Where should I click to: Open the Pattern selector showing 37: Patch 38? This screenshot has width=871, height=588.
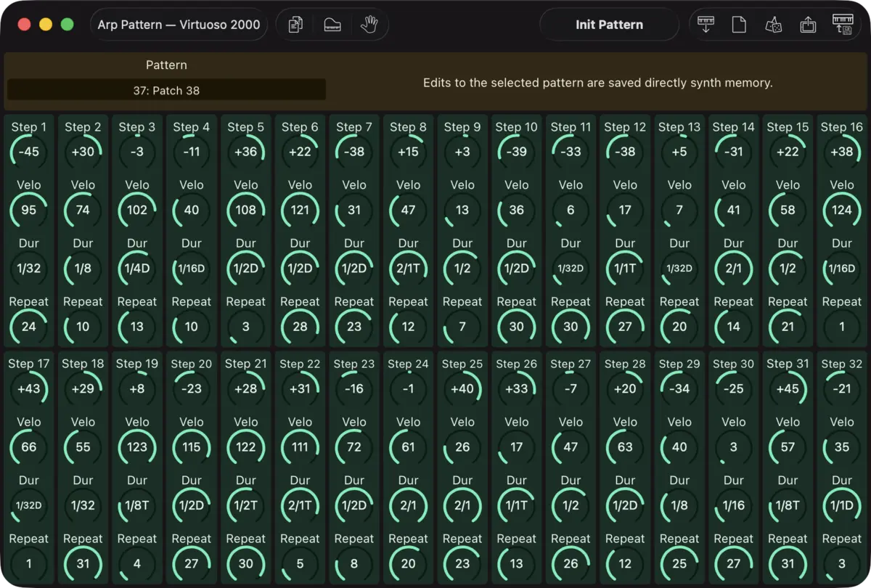[166, 91]
